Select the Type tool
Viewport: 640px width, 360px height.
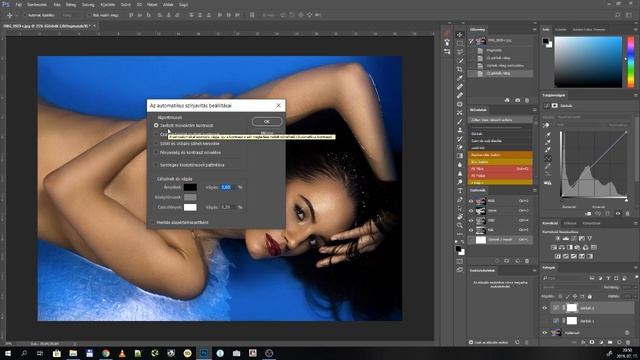[x=460, y=191]
